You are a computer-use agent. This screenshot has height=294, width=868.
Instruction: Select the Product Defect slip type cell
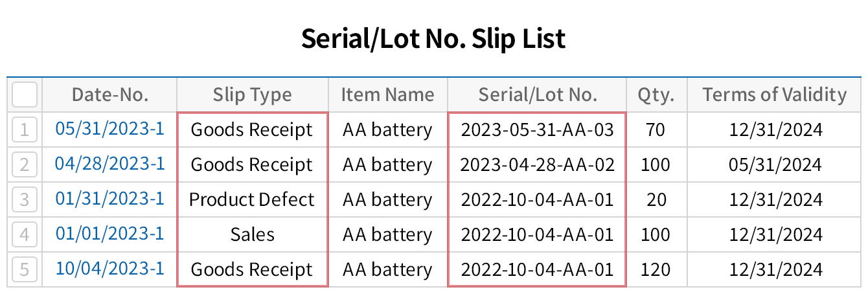(252, 199)
